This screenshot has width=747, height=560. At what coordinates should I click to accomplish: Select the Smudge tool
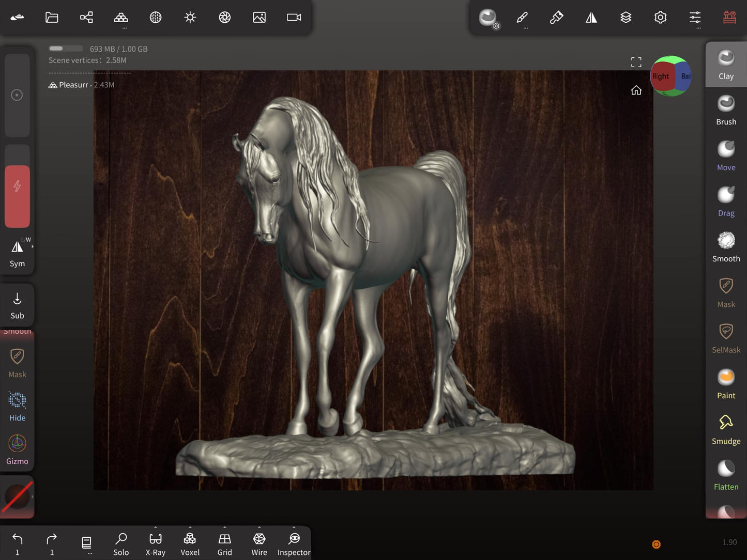click(x=726, y=429)
